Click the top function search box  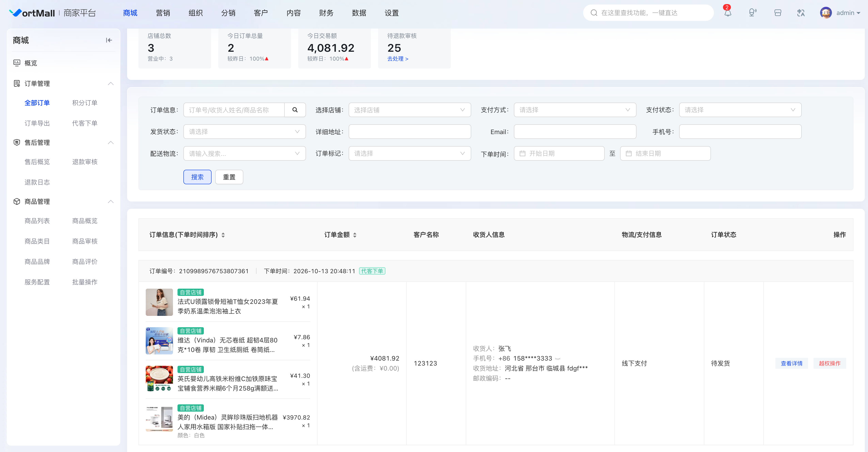pos(648,13)
